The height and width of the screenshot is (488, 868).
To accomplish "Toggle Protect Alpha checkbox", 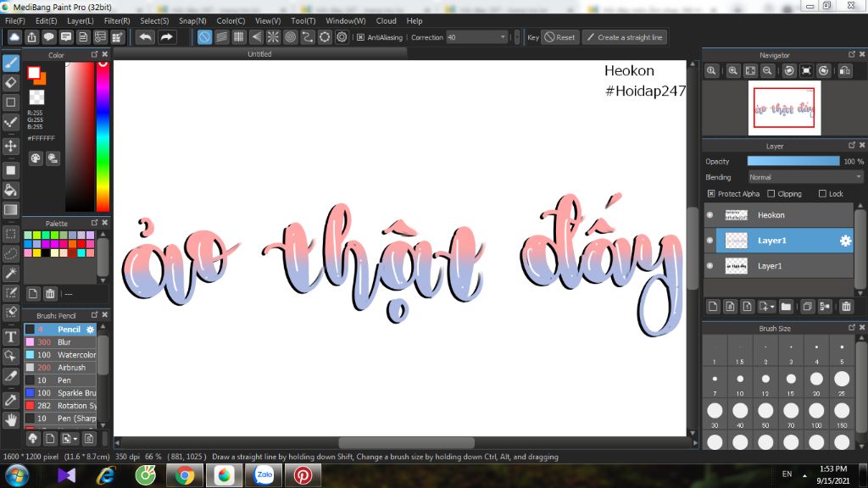I will [711, 194].
